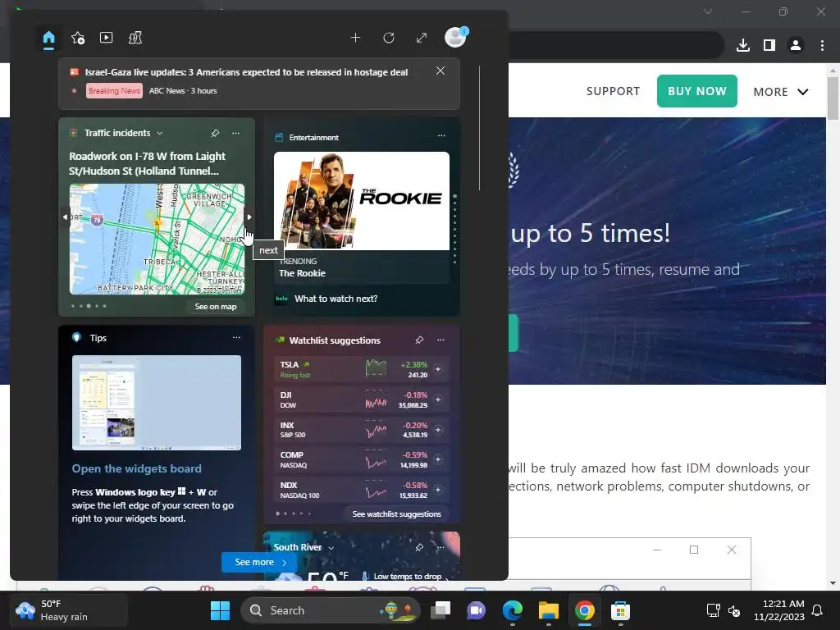Click the Breaking News tag
The height and width of the screenshot is (630, 840).
click(114, 90)
